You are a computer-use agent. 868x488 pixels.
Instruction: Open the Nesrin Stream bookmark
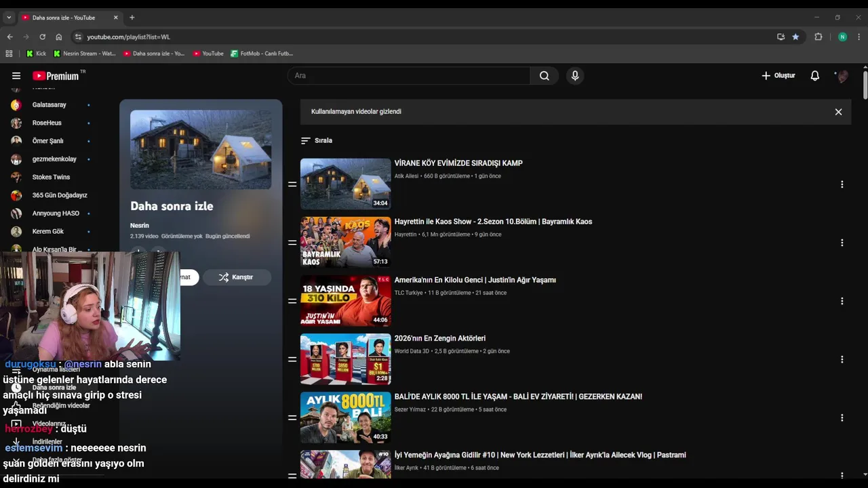pos(85,54)
